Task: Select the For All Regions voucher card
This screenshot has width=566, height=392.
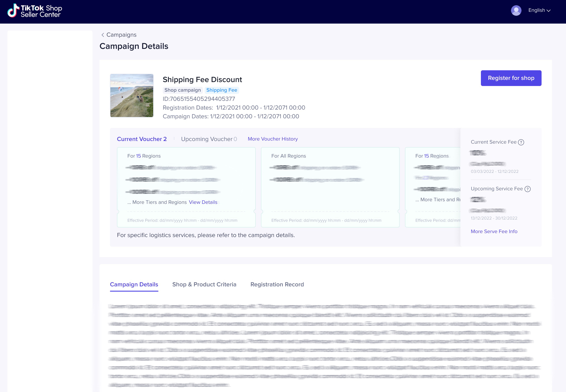Action: [x=330, y=187]
